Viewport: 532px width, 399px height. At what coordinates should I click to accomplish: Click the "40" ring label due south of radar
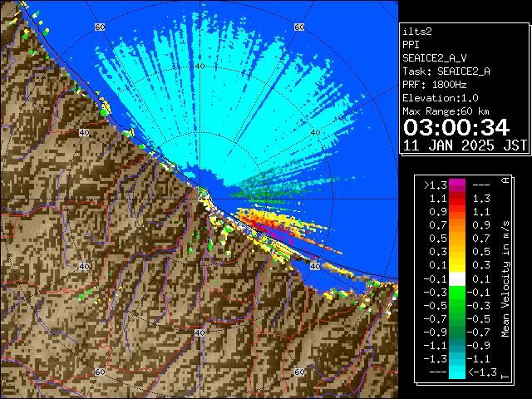click(x=199, y=332)
